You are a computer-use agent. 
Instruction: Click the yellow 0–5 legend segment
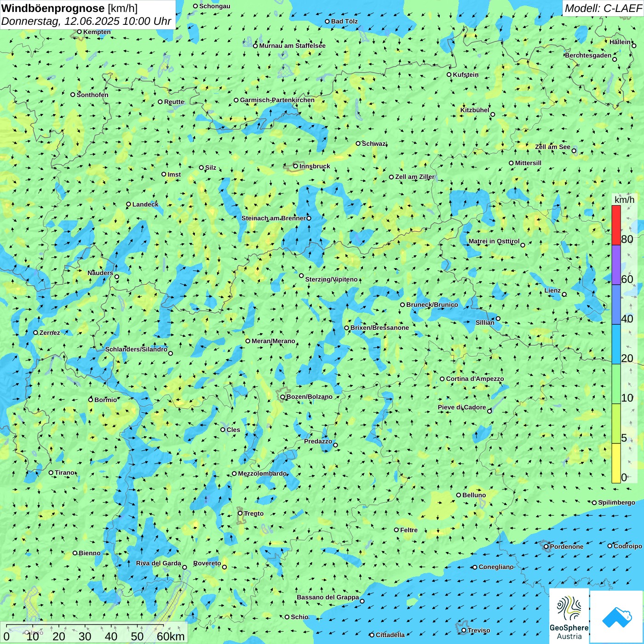point(616,463)
